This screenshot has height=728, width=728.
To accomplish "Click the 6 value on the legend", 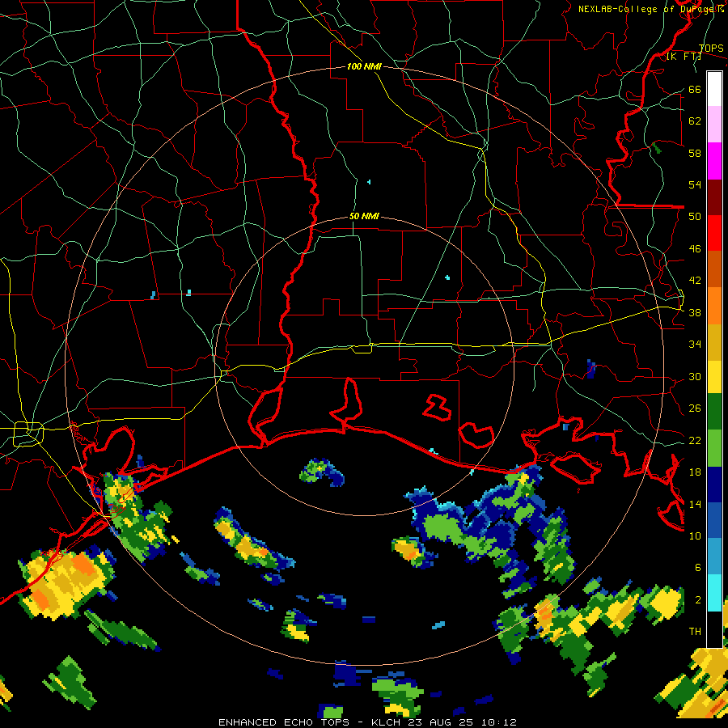I will coord(698,568).
